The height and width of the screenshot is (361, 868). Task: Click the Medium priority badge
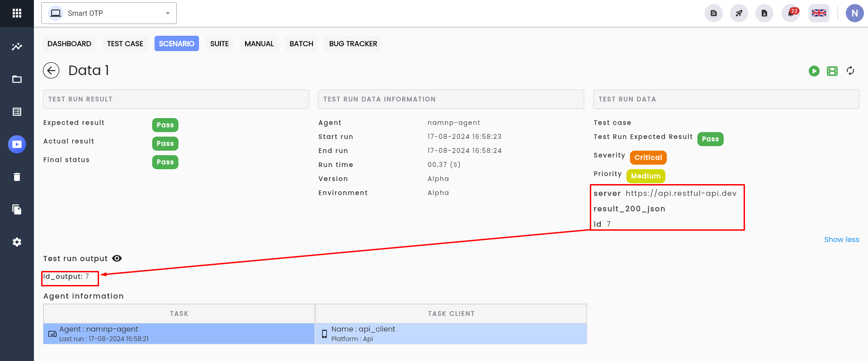tap(646, 176)
